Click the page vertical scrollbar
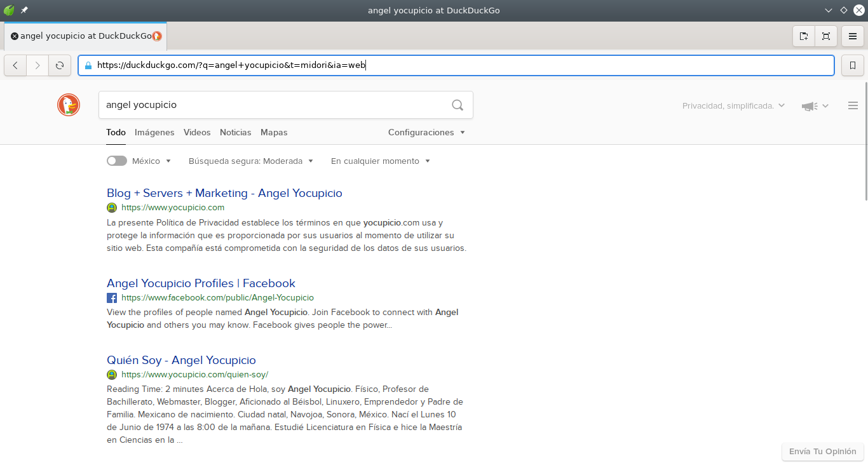This screenshot has width=868, height=465. coord(865,142)
